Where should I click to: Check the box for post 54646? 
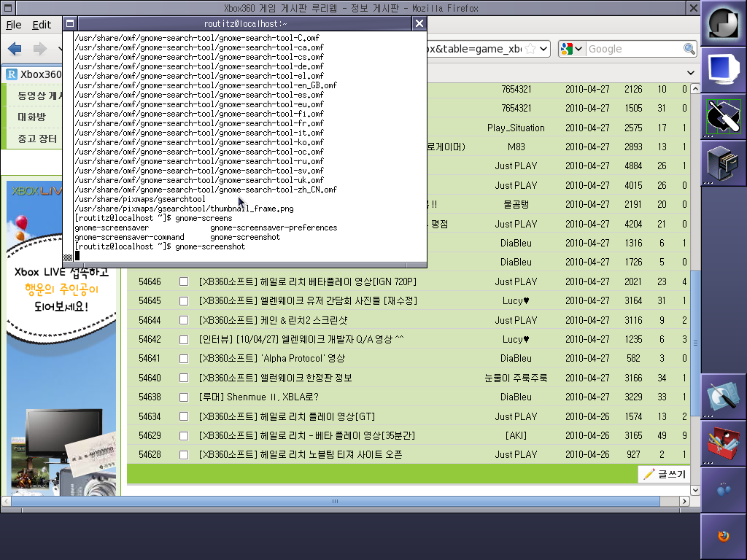point(183,282)
